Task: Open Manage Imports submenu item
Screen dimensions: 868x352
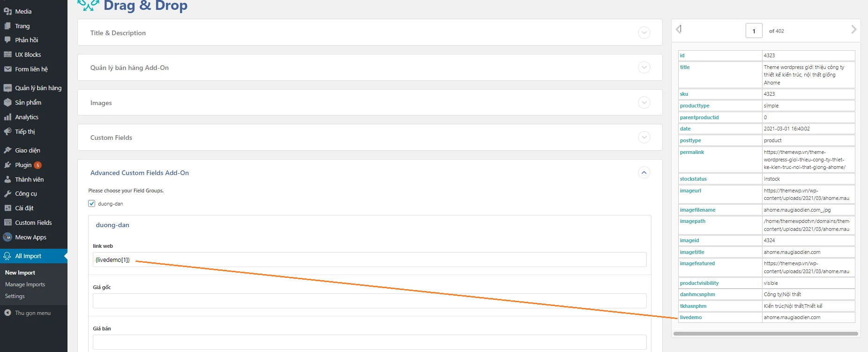Action: click(25, 284)
